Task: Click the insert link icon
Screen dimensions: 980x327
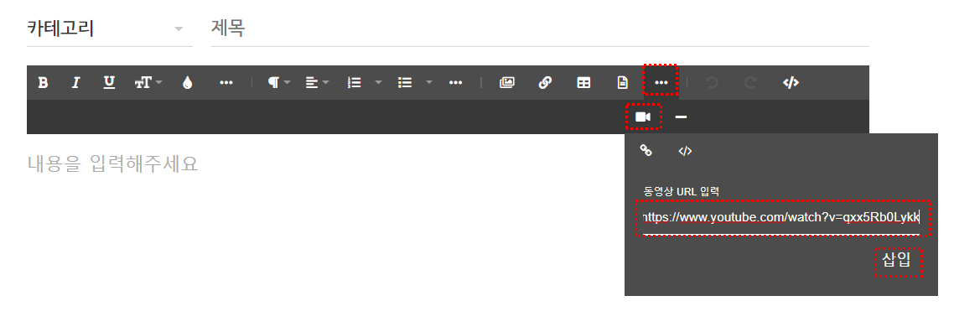Action: (x=545, y=82)
